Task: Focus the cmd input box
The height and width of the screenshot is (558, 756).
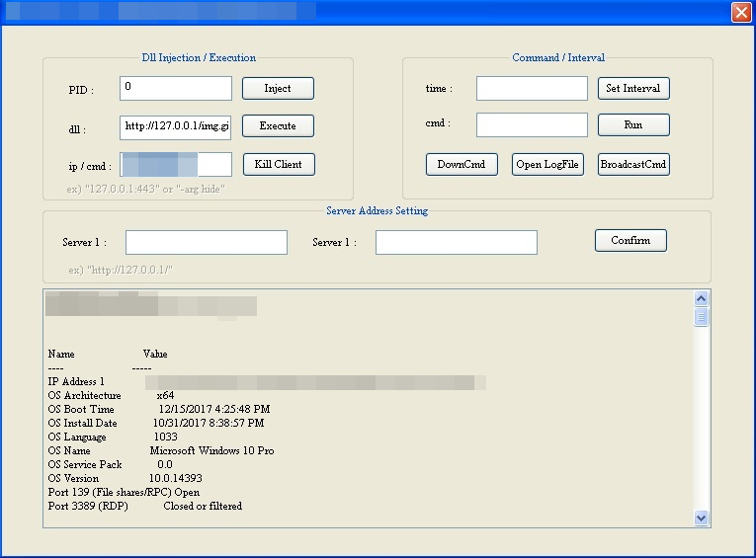Action: pyautogui.click(x=532, y=125)
